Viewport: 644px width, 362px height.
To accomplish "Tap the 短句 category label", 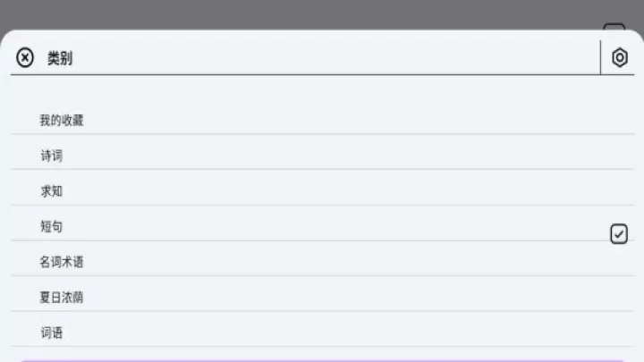I will coord(52,227).
